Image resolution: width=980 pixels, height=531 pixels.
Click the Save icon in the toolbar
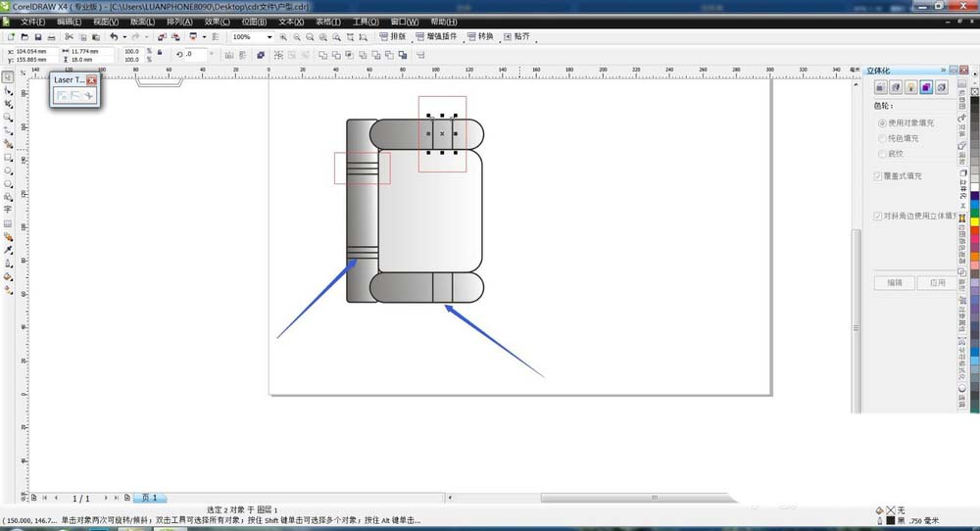tap(38, 36)
